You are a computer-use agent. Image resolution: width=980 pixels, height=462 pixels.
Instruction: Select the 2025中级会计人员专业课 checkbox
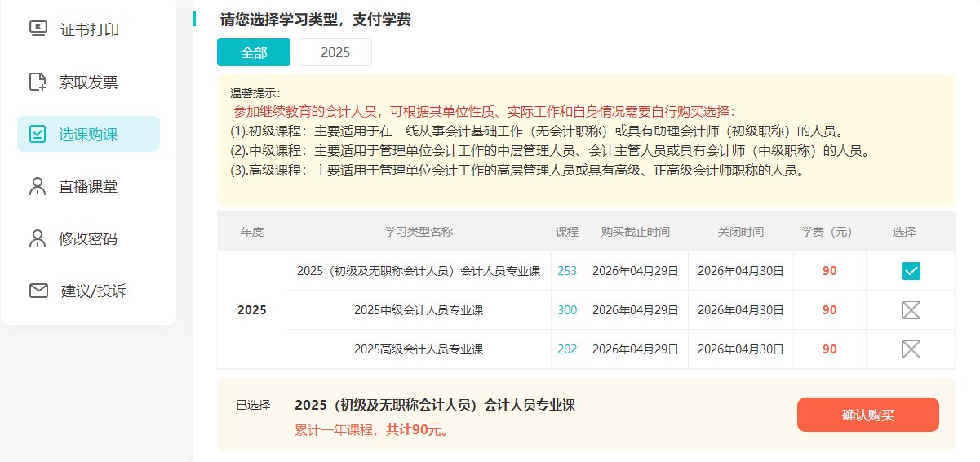click(x=911, y=310)
